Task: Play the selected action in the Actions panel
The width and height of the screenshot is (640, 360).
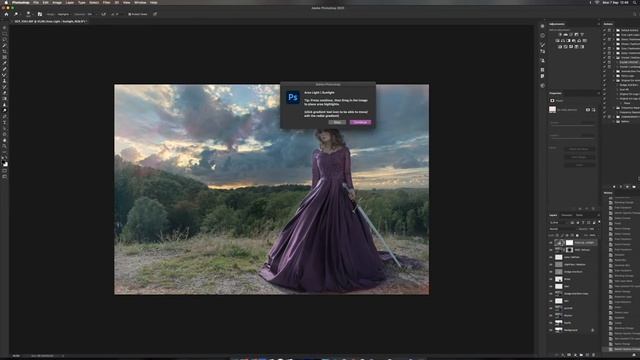Action: coord(627,187)
